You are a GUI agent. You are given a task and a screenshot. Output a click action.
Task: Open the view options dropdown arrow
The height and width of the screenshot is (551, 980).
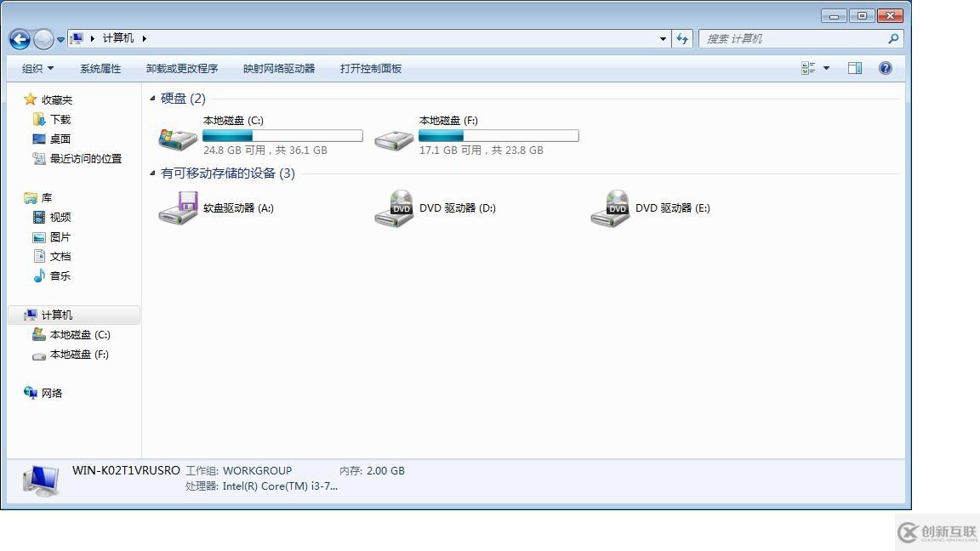(826, 68)
